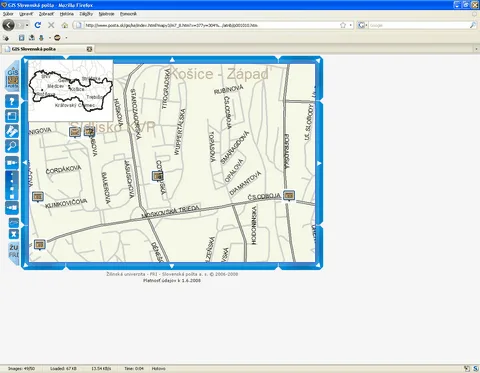Click the Žilinská univerzita copyright text
This screenshot has width=480, height=373.
point(172,274)
